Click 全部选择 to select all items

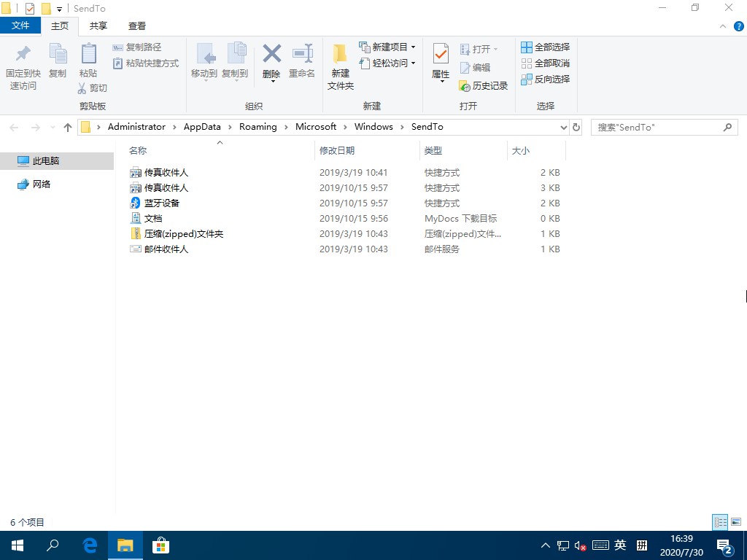coord(546,47)
